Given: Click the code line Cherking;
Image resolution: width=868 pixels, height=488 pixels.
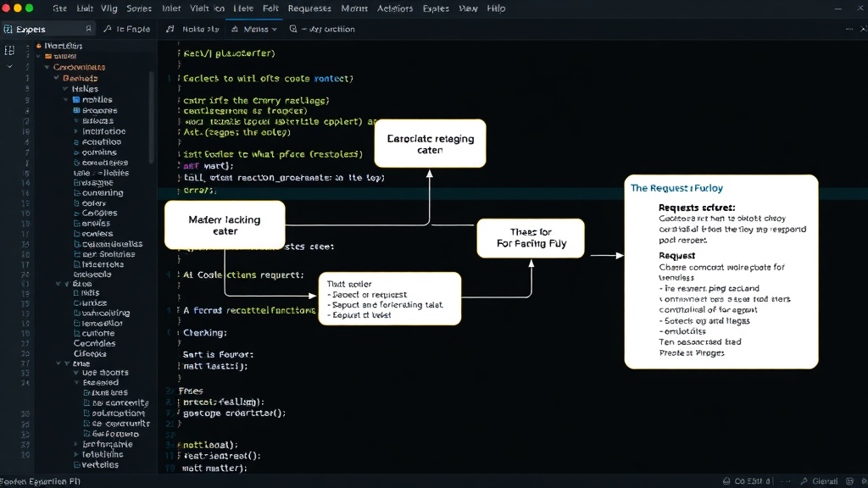Looking at the screenshot, I should (205, 332).
